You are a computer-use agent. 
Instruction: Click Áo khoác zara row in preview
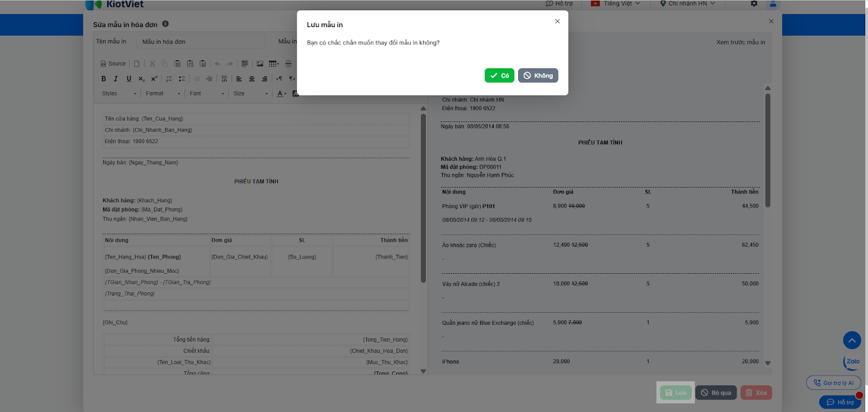click(600, 245)
